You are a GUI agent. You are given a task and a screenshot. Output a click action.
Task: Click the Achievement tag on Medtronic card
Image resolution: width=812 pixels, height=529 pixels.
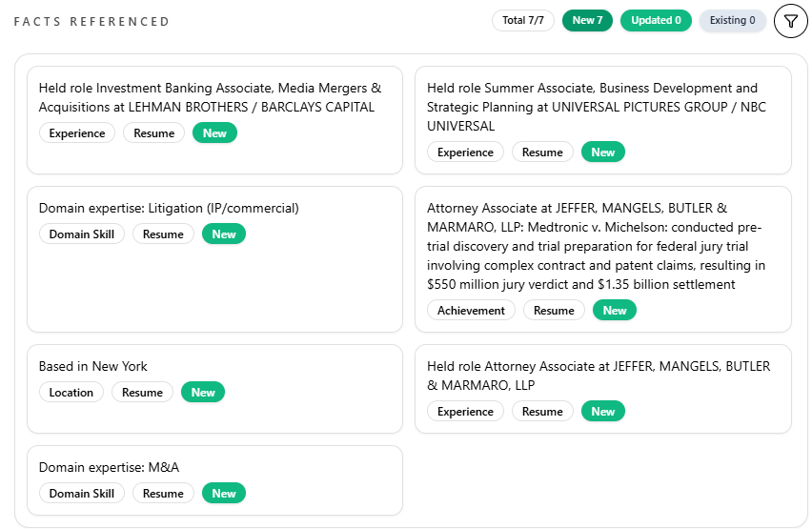[471, 311]
